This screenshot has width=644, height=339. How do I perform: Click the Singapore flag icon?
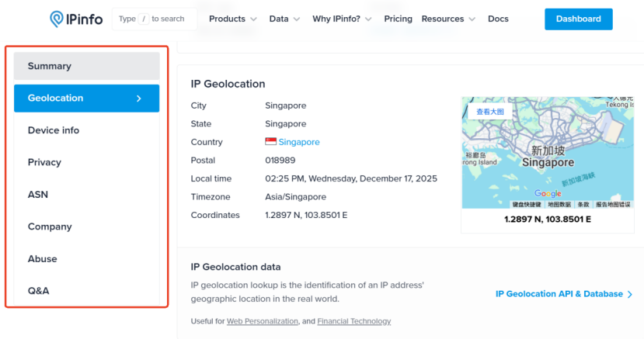pyautogui.click(x=271, y=142)
